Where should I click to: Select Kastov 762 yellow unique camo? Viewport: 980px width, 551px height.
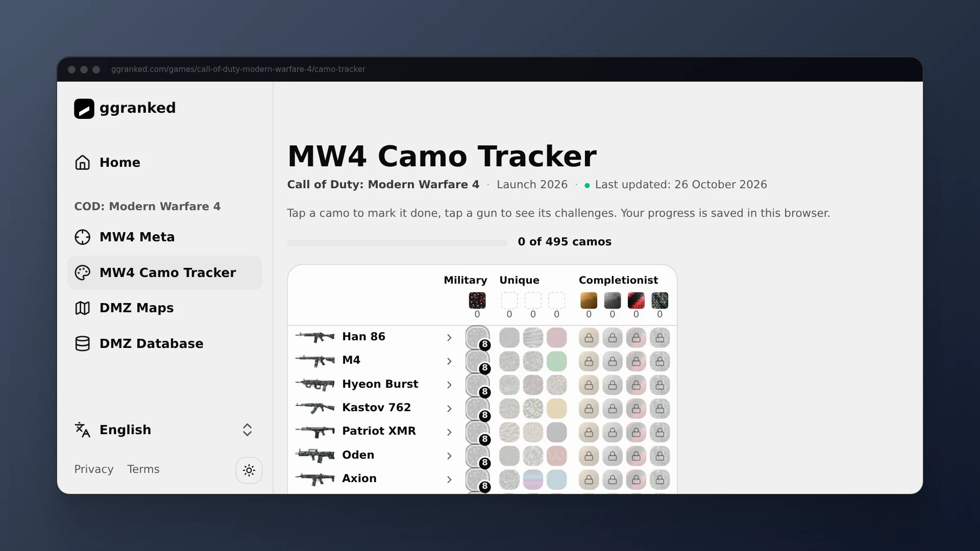click(x=556, y=409)
